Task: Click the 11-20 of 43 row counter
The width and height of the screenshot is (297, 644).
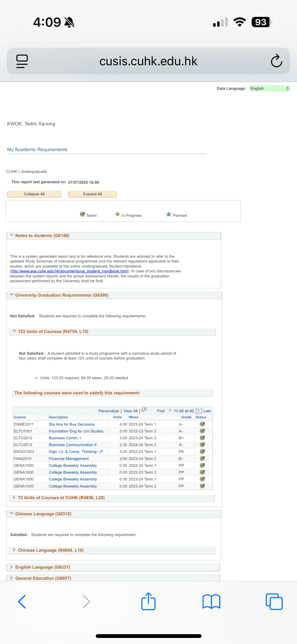Action: point(184,411)
